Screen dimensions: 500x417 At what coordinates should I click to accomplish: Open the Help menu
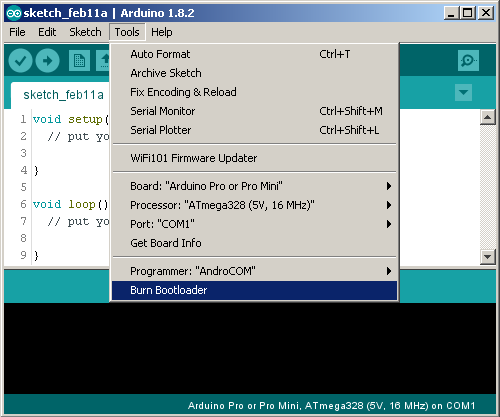[162, 32]
